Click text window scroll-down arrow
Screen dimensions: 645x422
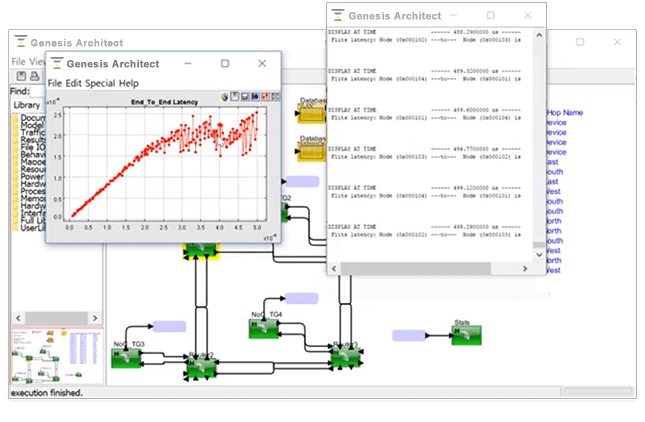click(x=539, y=255)
